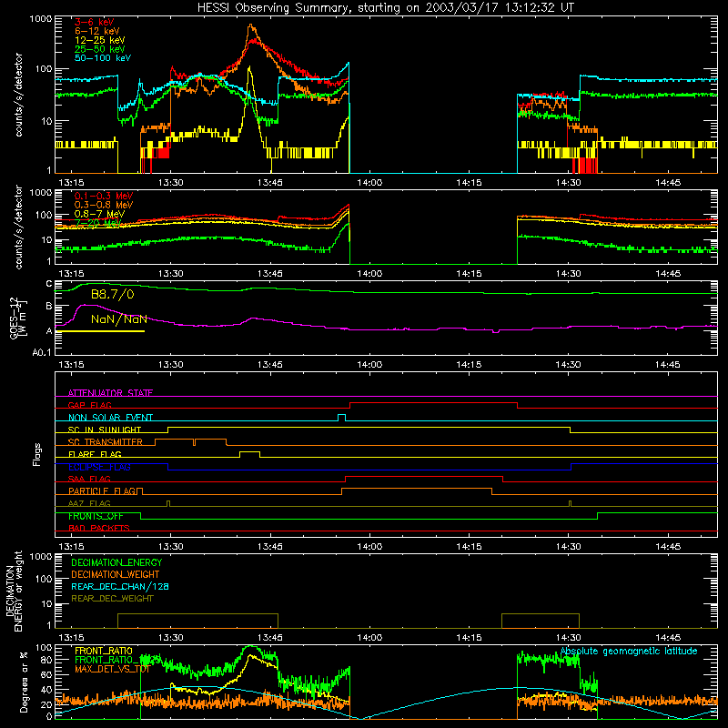Click the red GAP_FLAG label

point(89,405)
